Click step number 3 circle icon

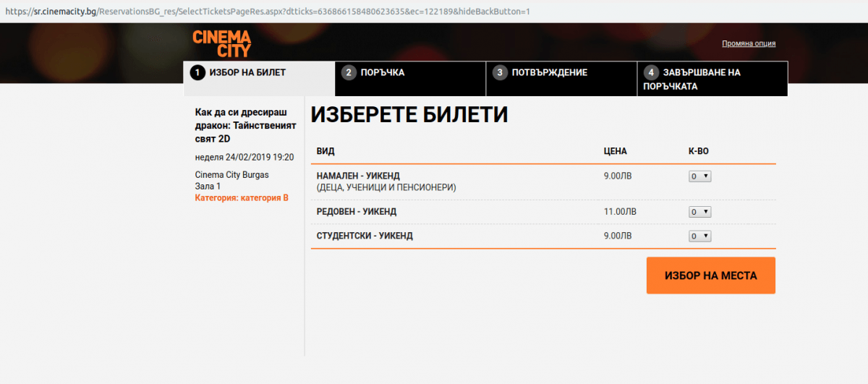pos(500,72)
